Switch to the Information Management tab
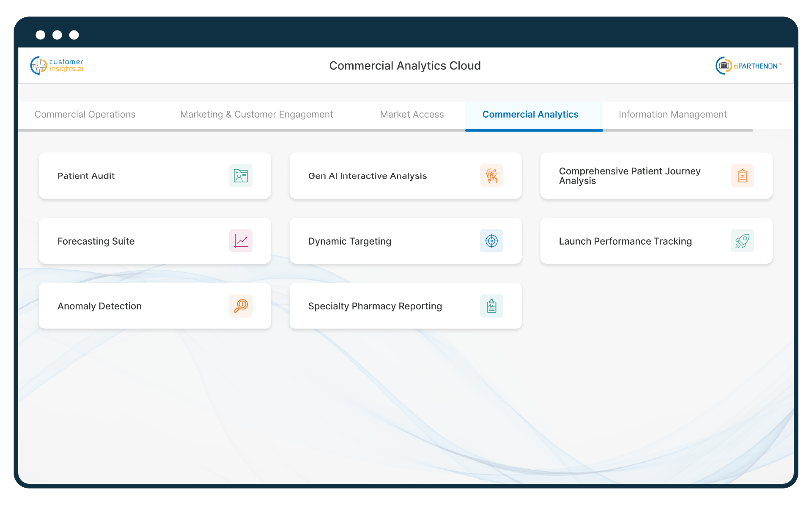Image resolution: width=812 pixels, height=505 pixels. [672, 114]
